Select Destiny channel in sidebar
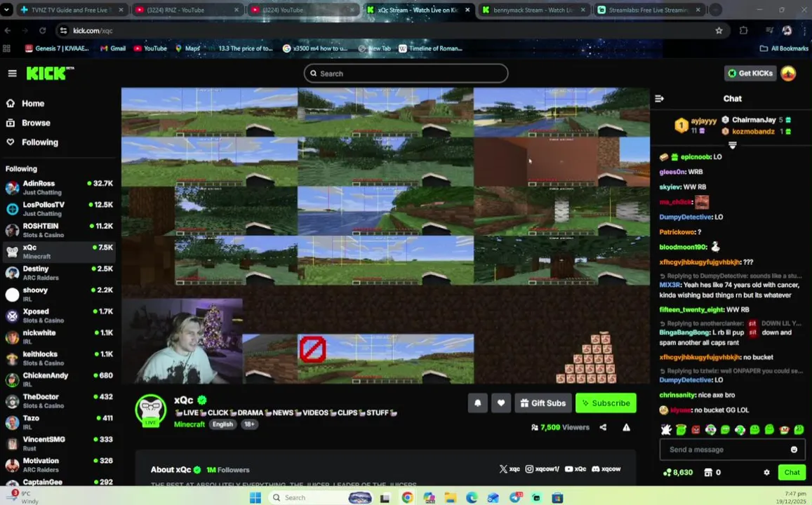The width and height of the screenshot is (812, 505). tap(59, 273)
